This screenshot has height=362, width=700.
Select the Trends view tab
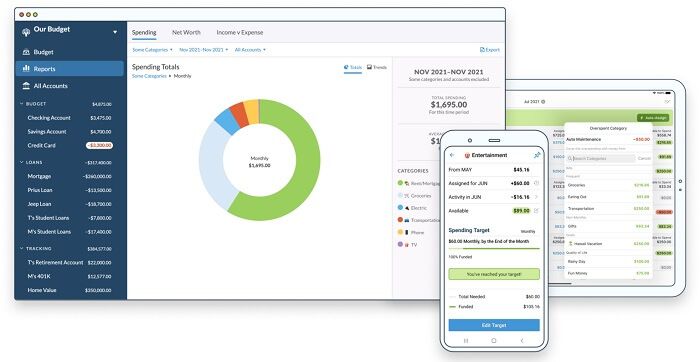coord(377,67)
